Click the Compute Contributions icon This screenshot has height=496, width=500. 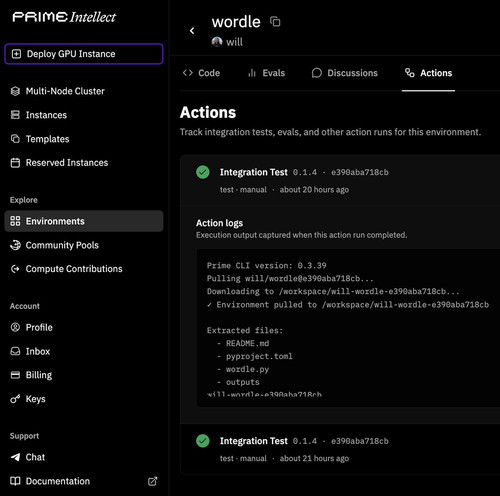tap(15, 269)
